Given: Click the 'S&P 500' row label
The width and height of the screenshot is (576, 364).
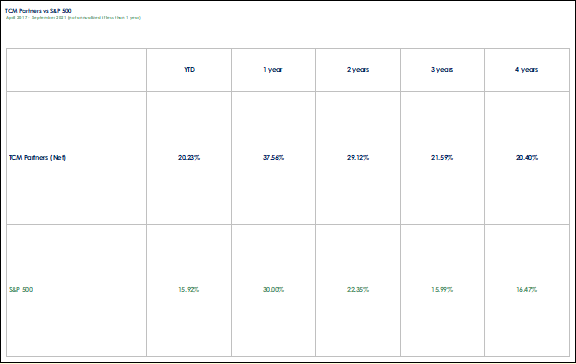Looking at the screenshot, I should point(21,289).
